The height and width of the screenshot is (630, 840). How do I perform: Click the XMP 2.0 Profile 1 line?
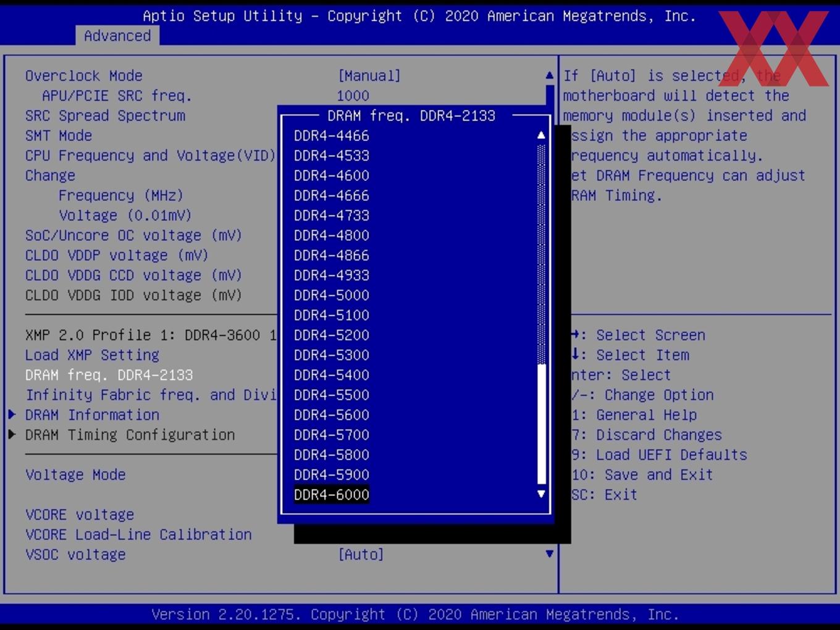coord(151,335)
